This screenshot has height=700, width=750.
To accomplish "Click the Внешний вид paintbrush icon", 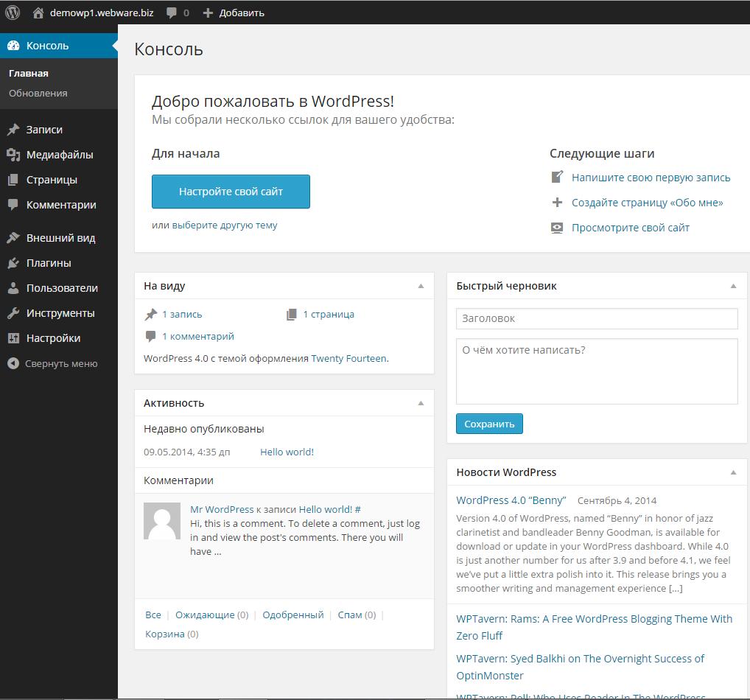I will pos(13,238).
